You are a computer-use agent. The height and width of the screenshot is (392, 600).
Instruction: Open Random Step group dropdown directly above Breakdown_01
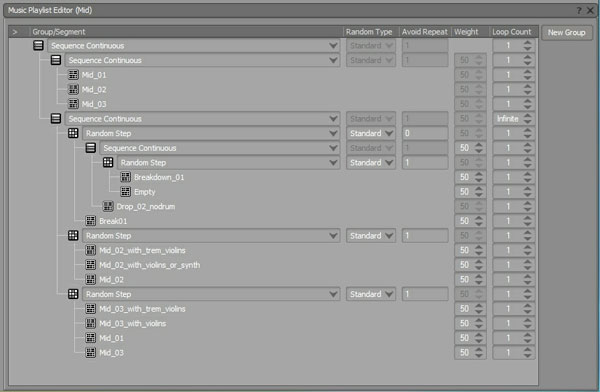pos(228,163)
